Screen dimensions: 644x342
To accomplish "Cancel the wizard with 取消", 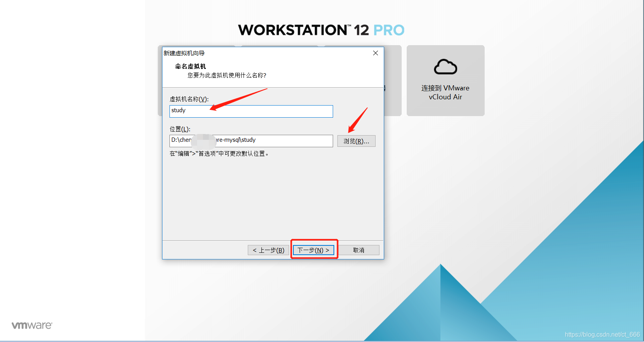I will (358, 250).
